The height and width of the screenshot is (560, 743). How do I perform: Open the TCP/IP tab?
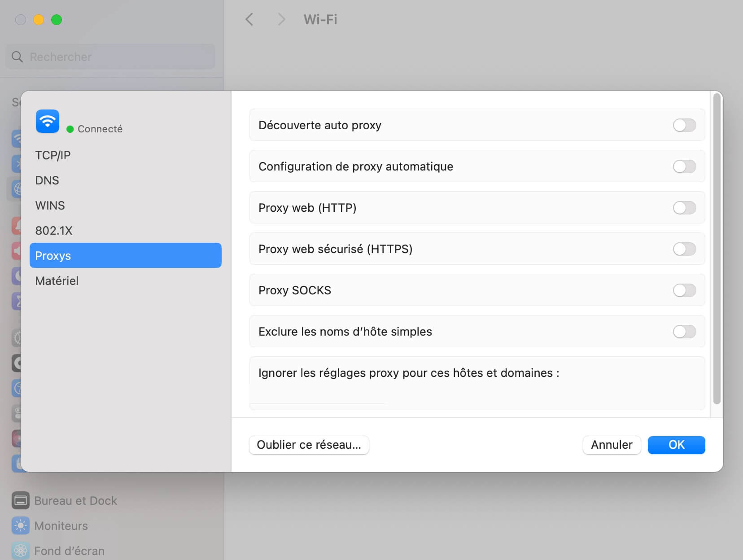tap(126, 155)
